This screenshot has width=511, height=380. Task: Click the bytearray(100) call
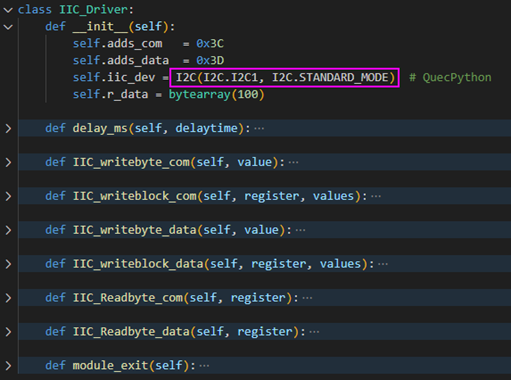point(216,95)
